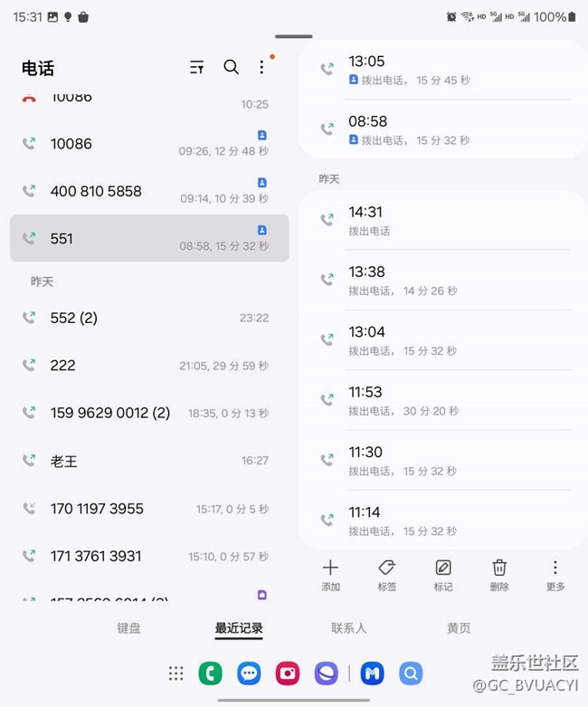This screenshot has height=707, width=588.
Task: Open the call log filter icon
Action: pyautogui.click(x=196, y=67)
